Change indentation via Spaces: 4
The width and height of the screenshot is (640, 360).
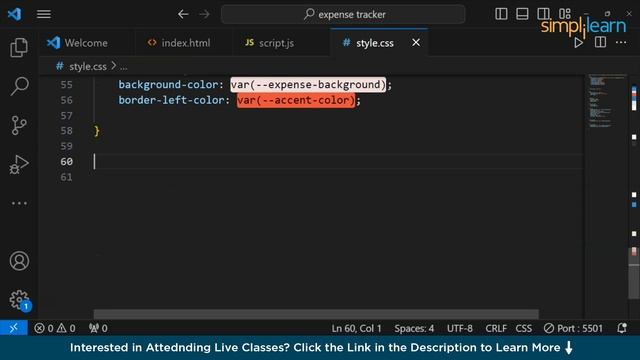(414, 328)
